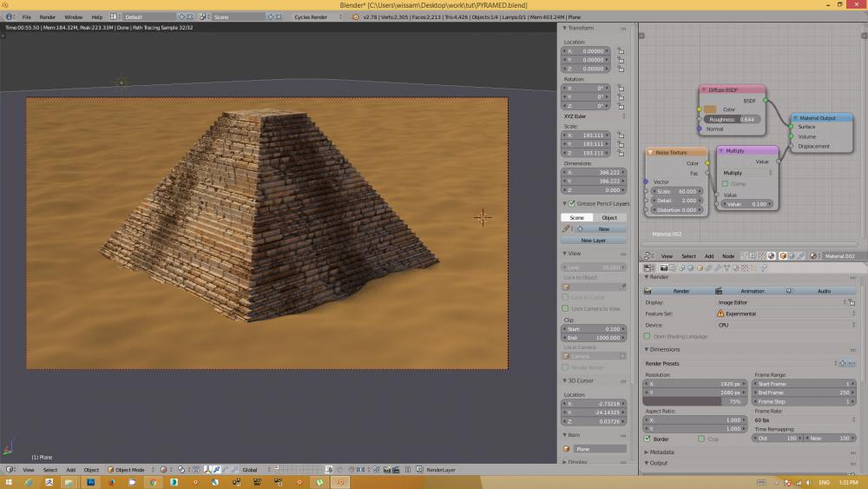Open the Object Mode dropdown
The image size is (868, 489).
click(x=130, y=470)
